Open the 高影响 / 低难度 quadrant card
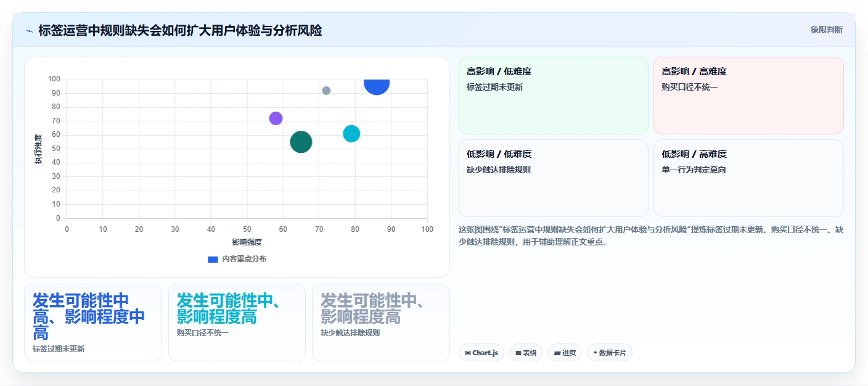Screen dimensions: 868x386 click(553, 96)
